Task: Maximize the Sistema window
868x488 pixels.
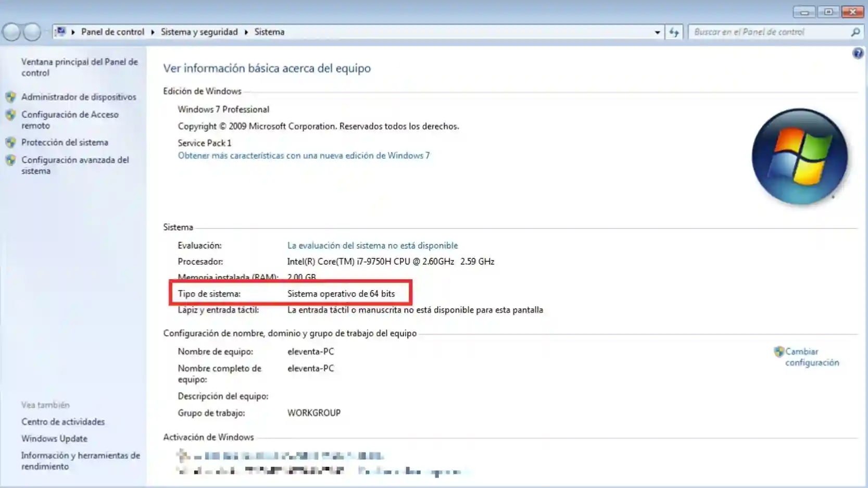Action: pos(828,11)
